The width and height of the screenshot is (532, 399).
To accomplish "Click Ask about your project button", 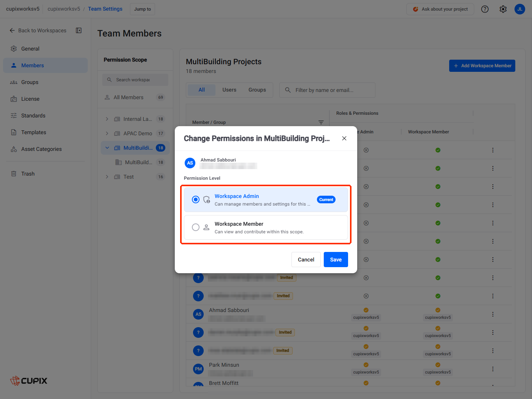I will 440,9.
